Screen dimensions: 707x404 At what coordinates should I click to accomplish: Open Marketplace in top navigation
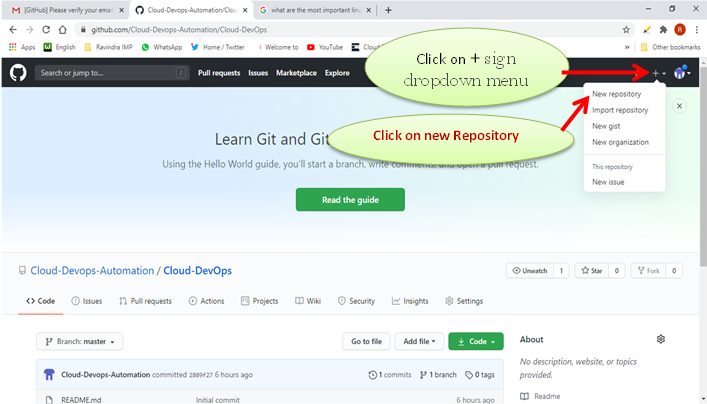tap(296, 73)
